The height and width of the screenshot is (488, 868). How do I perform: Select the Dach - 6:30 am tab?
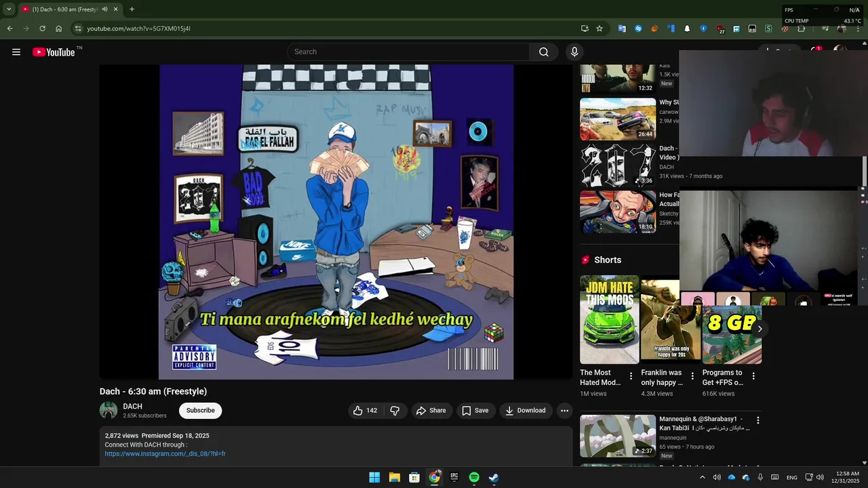(65, 9)
